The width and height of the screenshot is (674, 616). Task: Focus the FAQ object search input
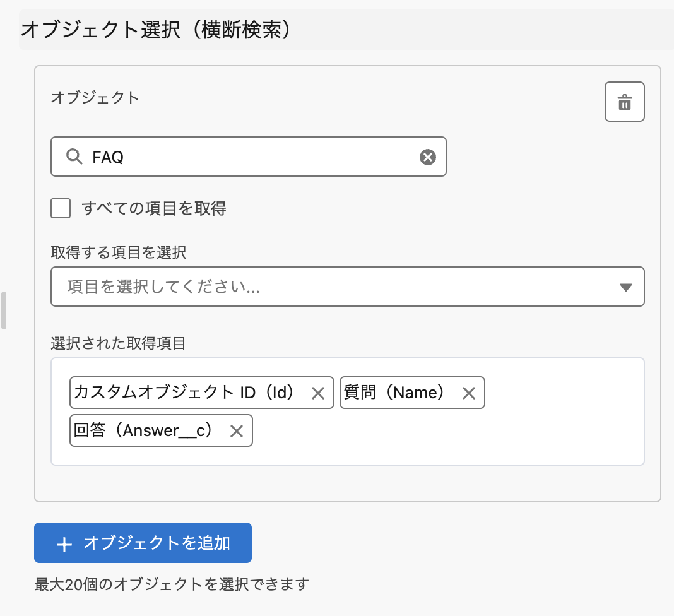(252, 157)
